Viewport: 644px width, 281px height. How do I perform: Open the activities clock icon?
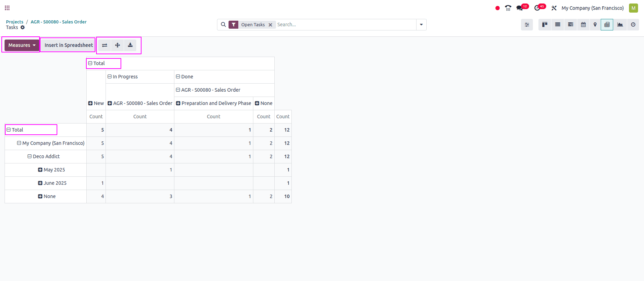[537, 8]
